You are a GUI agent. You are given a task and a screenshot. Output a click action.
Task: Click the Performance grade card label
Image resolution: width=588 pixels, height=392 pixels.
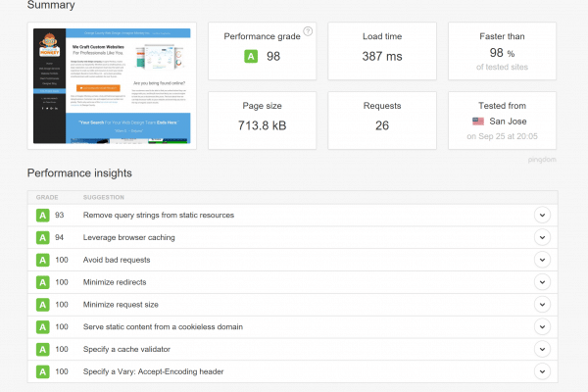pos(262,36)
